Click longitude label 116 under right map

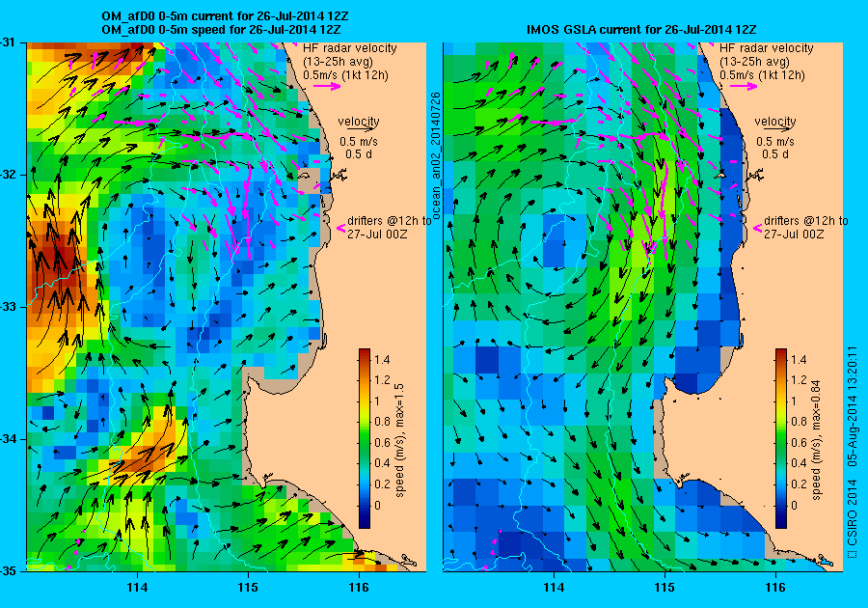point(775,588)
